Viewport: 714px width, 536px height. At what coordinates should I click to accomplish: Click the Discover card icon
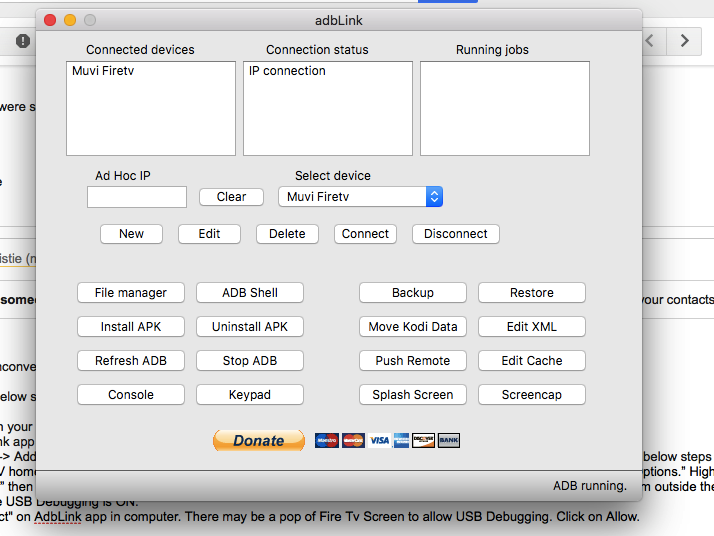click(423, 440)
